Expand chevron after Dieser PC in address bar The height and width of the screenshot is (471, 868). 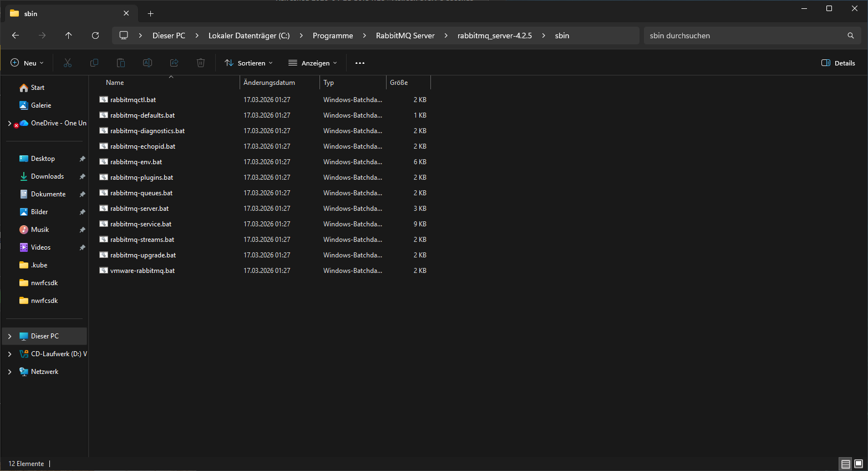coord(197,36)
